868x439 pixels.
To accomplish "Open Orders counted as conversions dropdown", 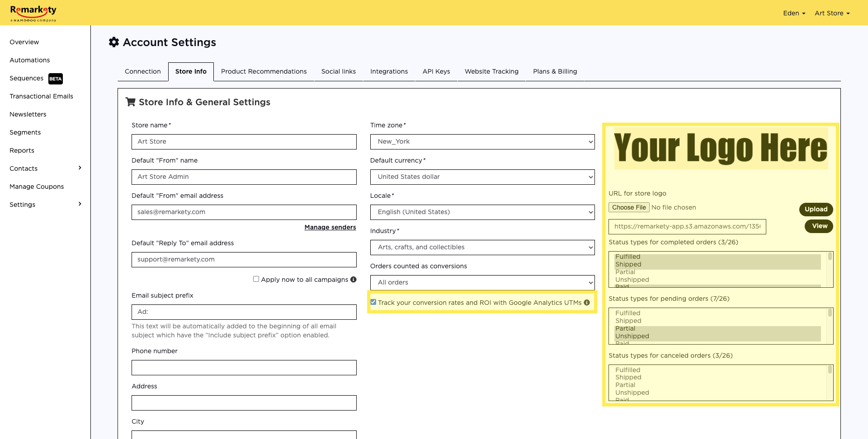I will coord(482,283).
